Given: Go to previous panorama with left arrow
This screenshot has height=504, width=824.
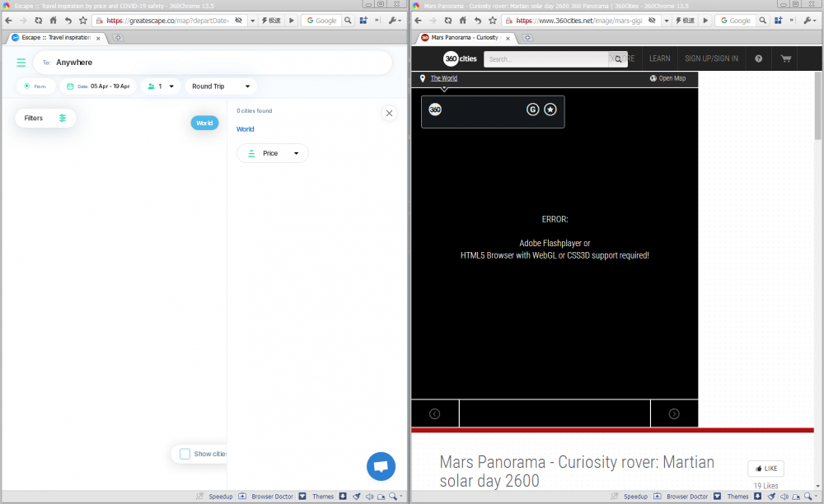Looking at the screenshot, I should pos(434,413).
